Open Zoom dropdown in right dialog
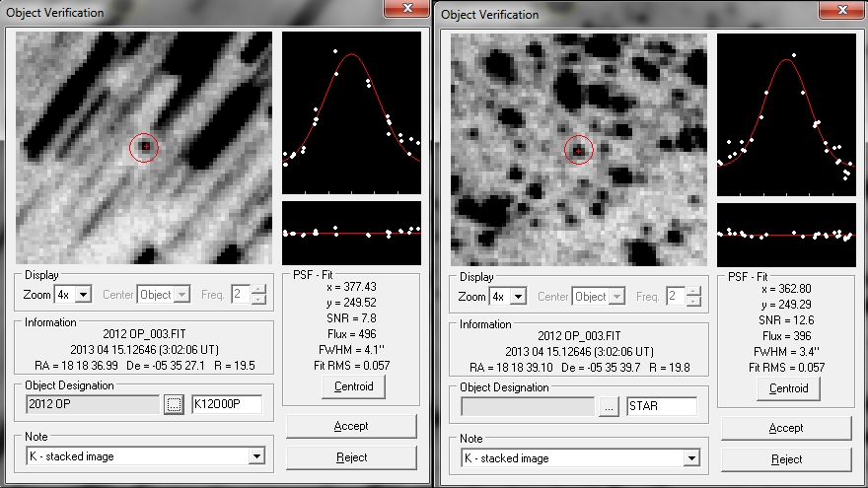This screenshot has width=868, height=488. point(518,296)
